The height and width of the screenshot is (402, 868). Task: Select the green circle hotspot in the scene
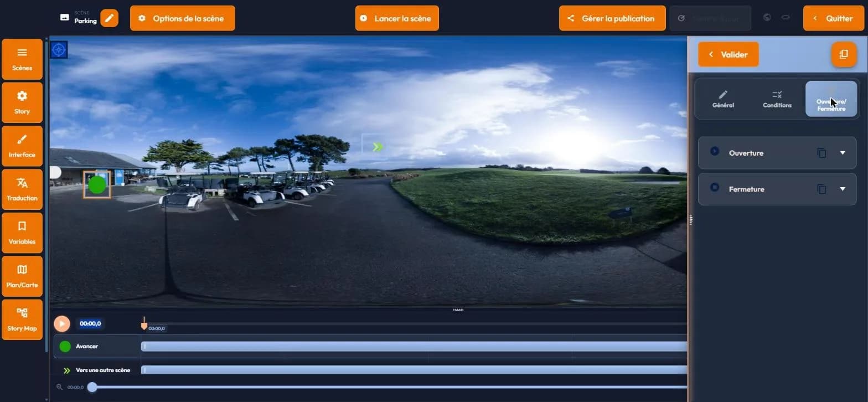(97, 184)
